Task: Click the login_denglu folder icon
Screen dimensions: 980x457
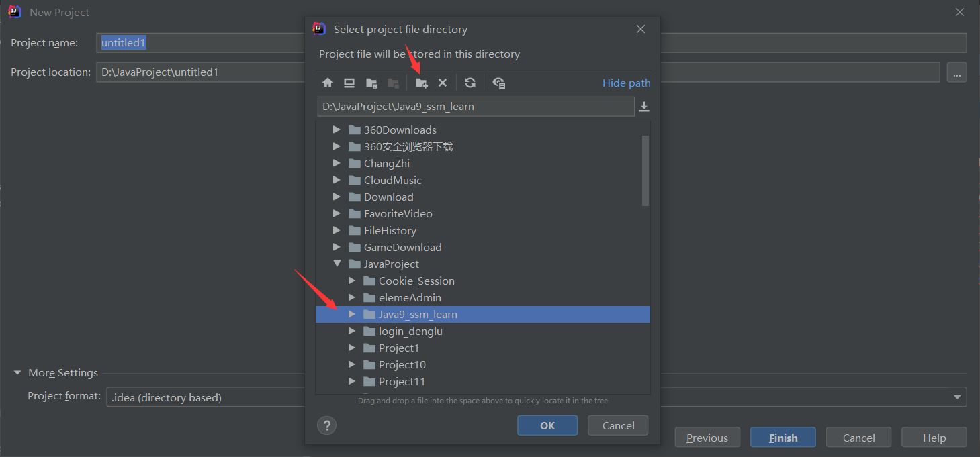Action: 369,331
